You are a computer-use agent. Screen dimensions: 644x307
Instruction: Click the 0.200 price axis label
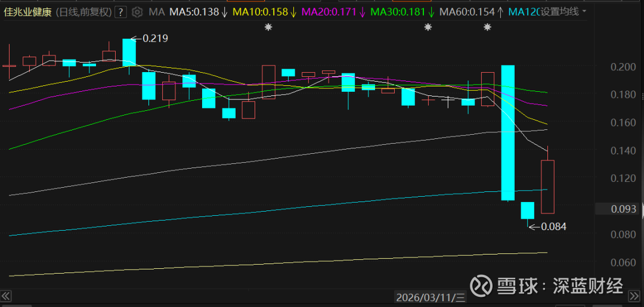pos(624,67)
